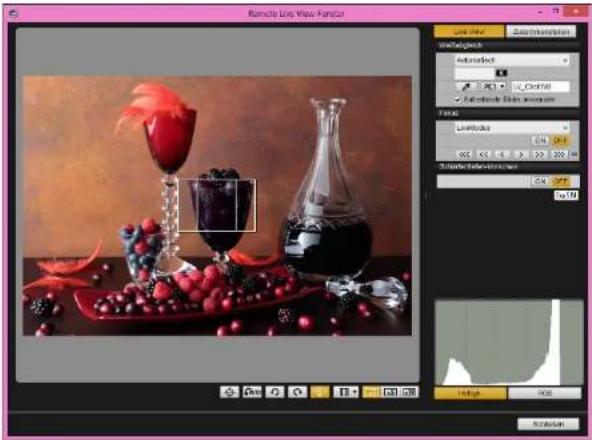The height and width of the screenshot is (440, 592).
Task: Click the small black button beside the color temperature field
Action: (501, 73)
